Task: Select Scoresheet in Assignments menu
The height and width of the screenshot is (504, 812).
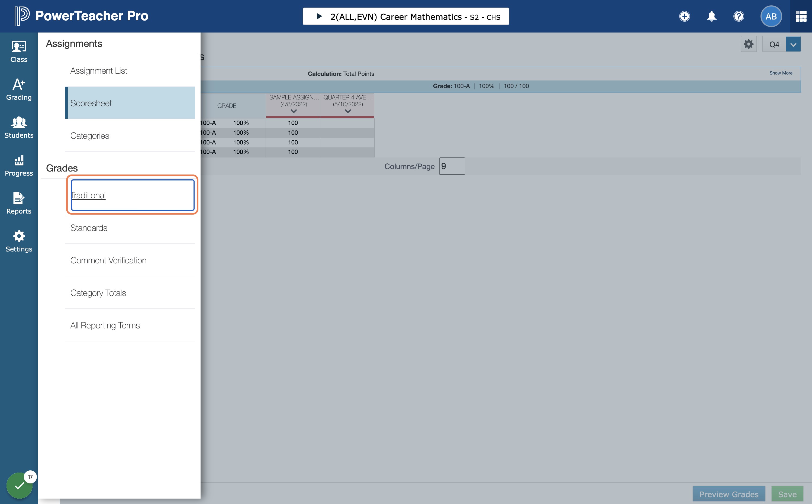Action: [x=130, y=103]
